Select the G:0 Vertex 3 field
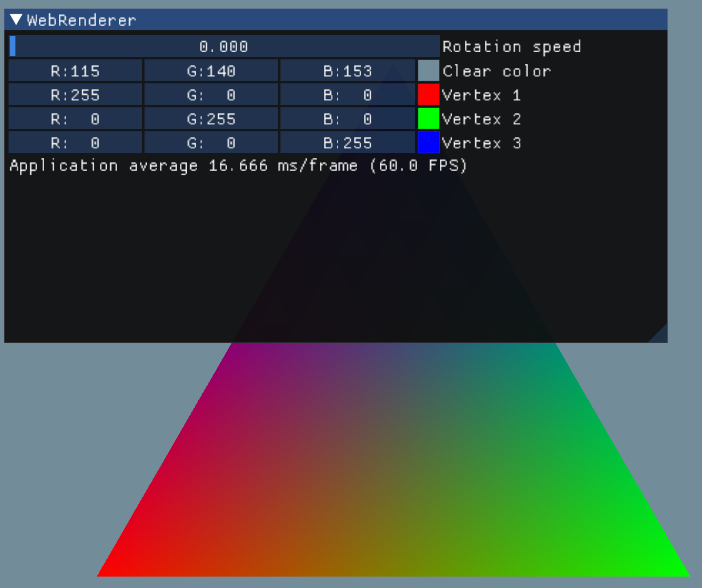This screenshot has height=588, width=702. tap(211, 143)
